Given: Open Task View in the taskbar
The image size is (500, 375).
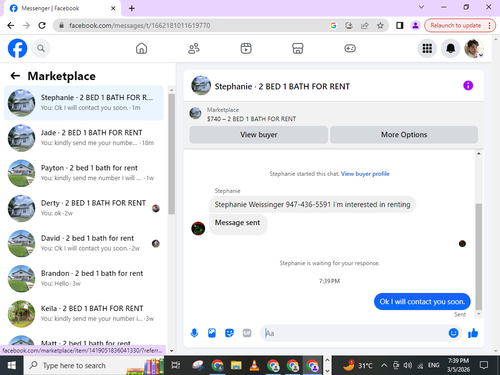Looking at the screenshot, I should pos(176,365).
